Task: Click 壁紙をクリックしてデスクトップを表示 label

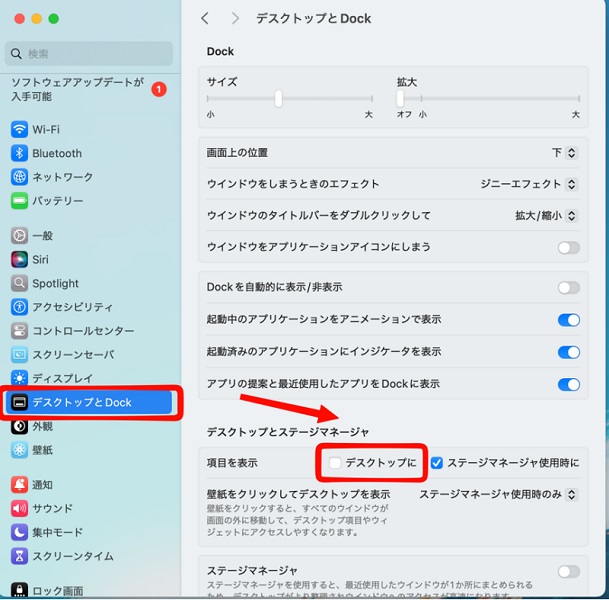Action: tap(298, 494)
